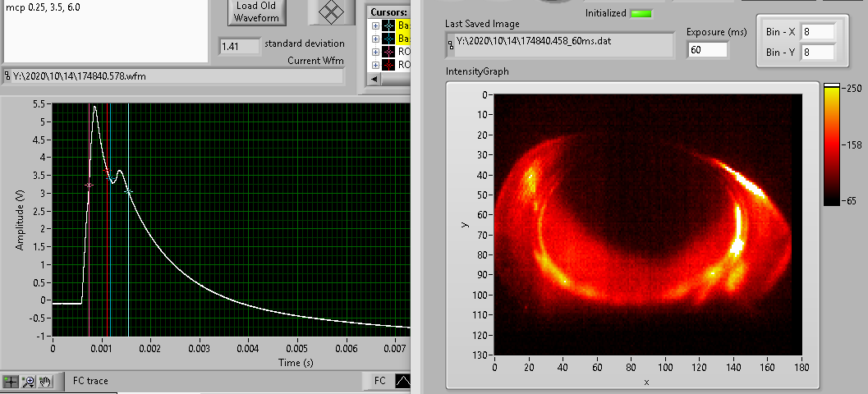Expand the first cursor entry in list
The height and width of the screenshot is (394, 868).
376,25
